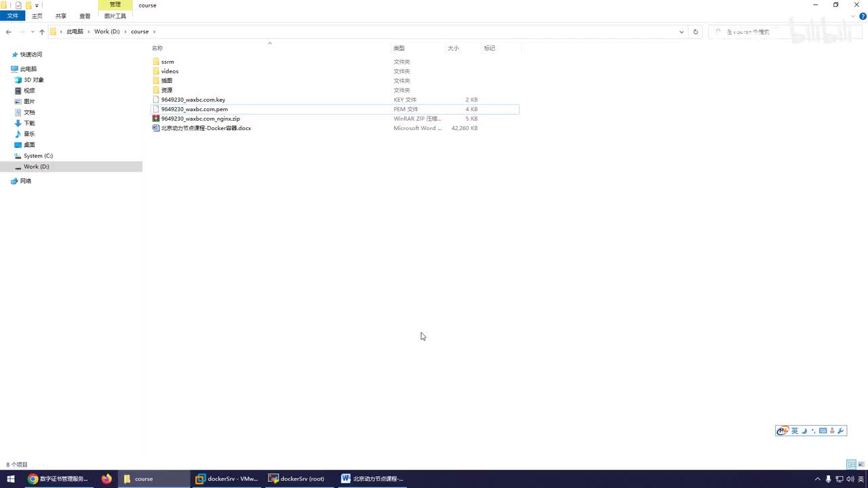Switch to large thumbnails view using status bar toggle
Viewport: 868px width, 488px height.
pyautogui.click(x=861, y=464)
